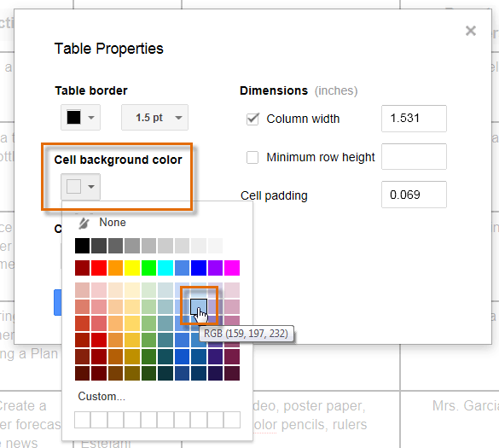Viewport: 499px width, 448px height.
Task: Select the orange swatch in the bright row
Action: 115,268
